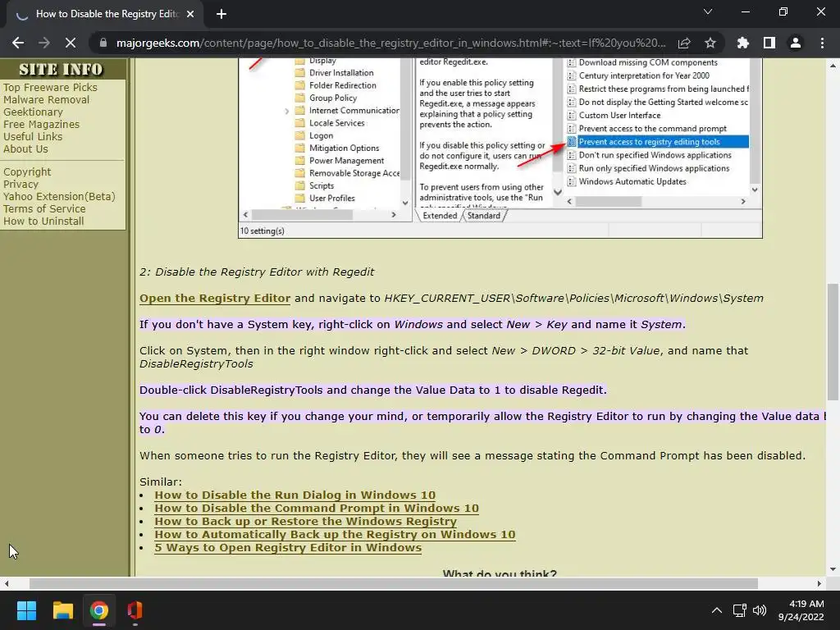Click Chrome icon in the taskbar
The width and height of the screenshot is (840, 630).
[98, 610]
